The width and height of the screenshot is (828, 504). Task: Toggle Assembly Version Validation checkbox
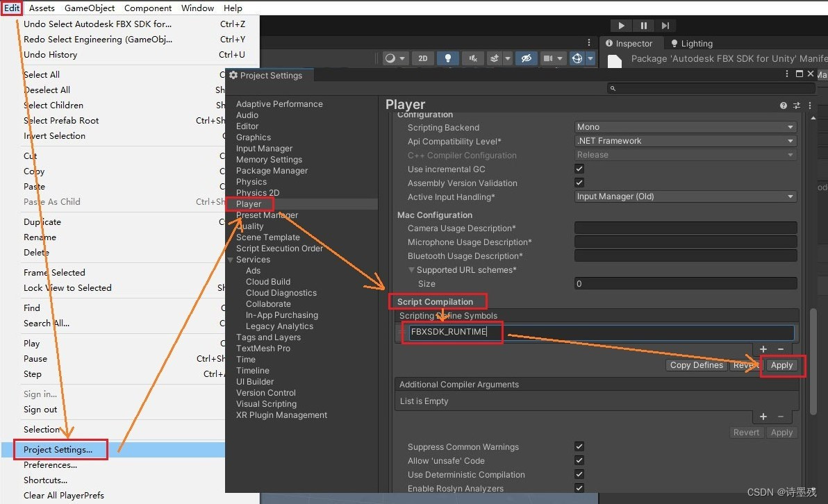coord(579,183)
